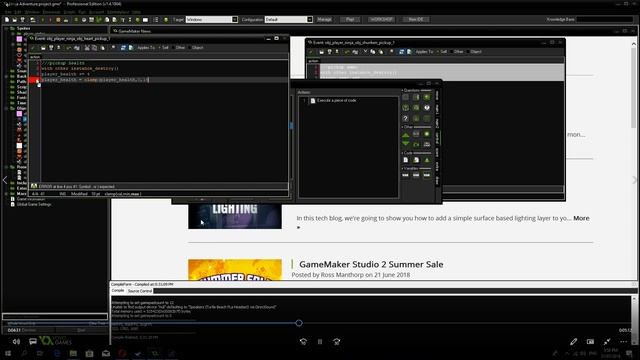Select the Start Block up-arrow icon
The image size is (640, 360).
pos(405,134)
